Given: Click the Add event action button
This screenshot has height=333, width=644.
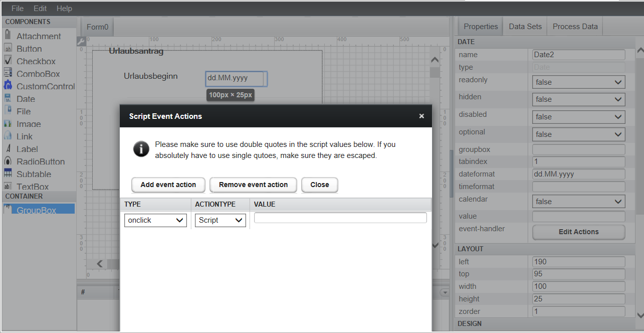Looking at the screenshot, I should point(168,185).
